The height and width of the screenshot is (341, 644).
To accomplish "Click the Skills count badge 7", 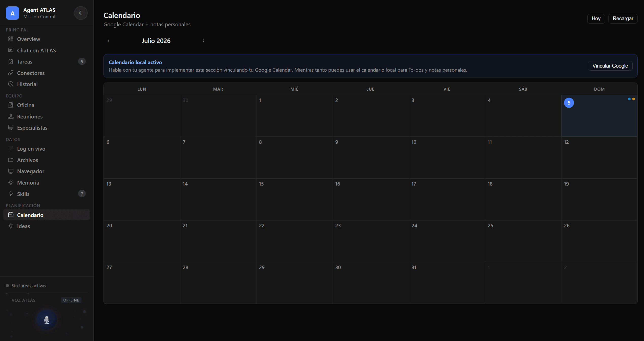I will [82, 194].
